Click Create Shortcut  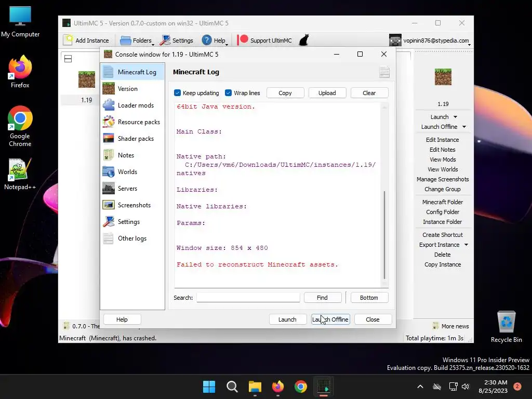[x=443, y=235]
